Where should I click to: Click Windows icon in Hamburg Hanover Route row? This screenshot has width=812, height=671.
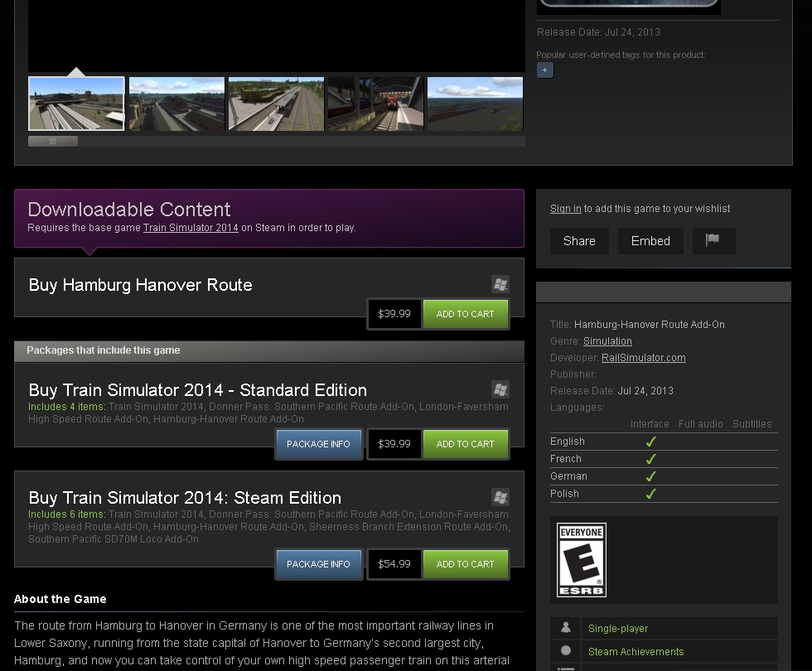(500, 284)
